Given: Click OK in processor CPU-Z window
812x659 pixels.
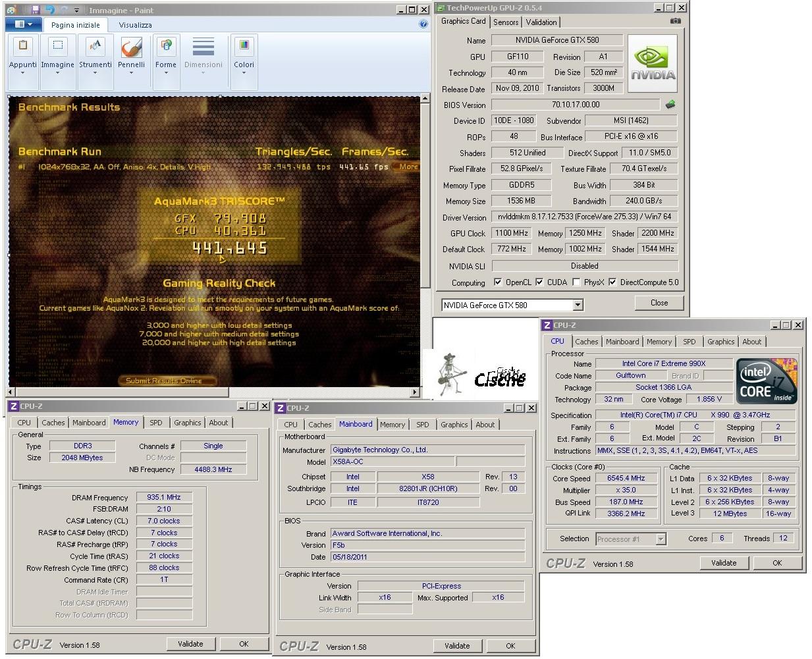Looking at the screenshot, I should (777, 563).
